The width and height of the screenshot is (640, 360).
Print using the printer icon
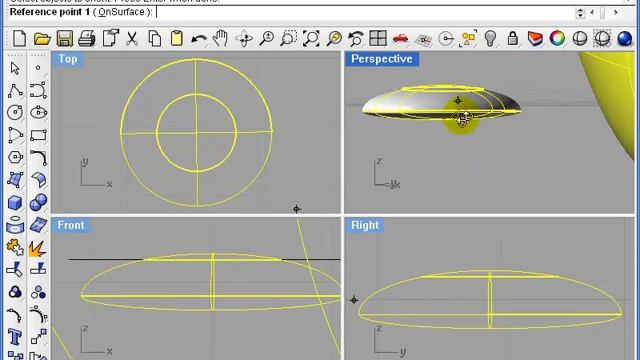coord(87,39)
